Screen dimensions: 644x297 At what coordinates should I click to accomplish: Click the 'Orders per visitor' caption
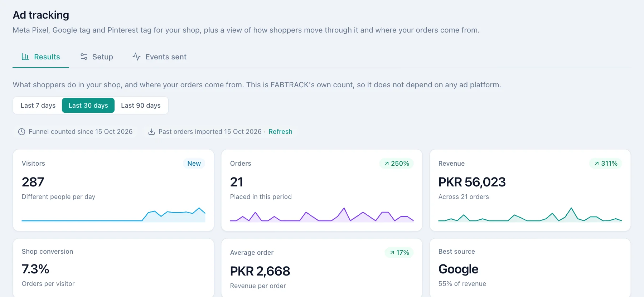point(48,284)
